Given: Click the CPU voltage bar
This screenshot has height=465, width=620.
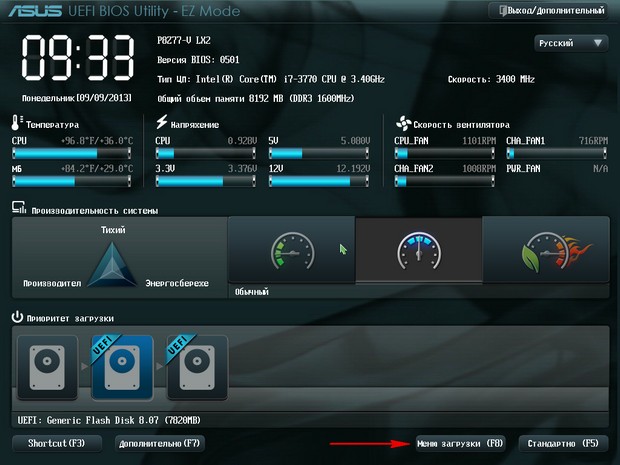Looking at the screenshot, I should (206, 153).
